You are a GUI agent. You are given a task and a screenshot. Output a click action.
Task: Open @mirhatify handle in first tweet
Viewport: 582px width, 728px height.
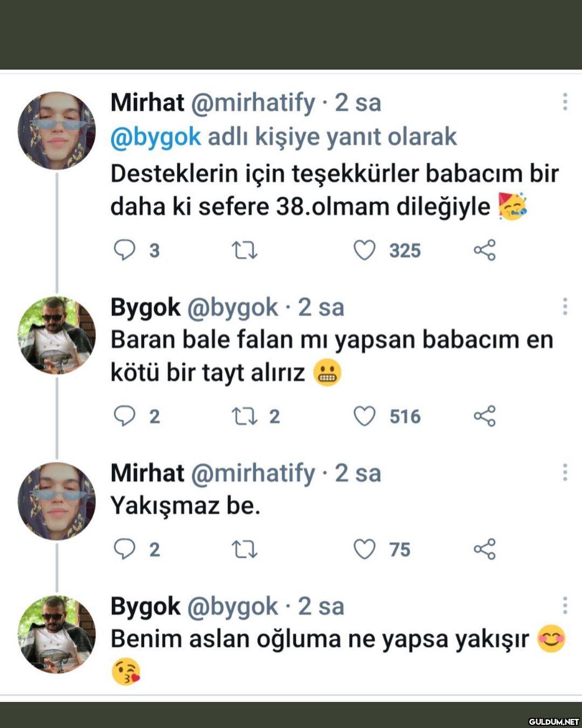[x=253, y=102]
